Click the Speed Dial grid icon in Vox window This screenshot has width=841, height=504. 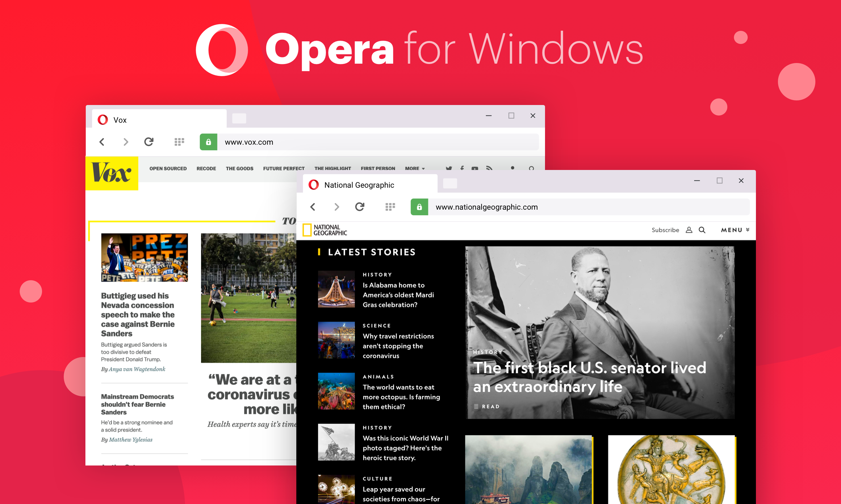(179, 142)
